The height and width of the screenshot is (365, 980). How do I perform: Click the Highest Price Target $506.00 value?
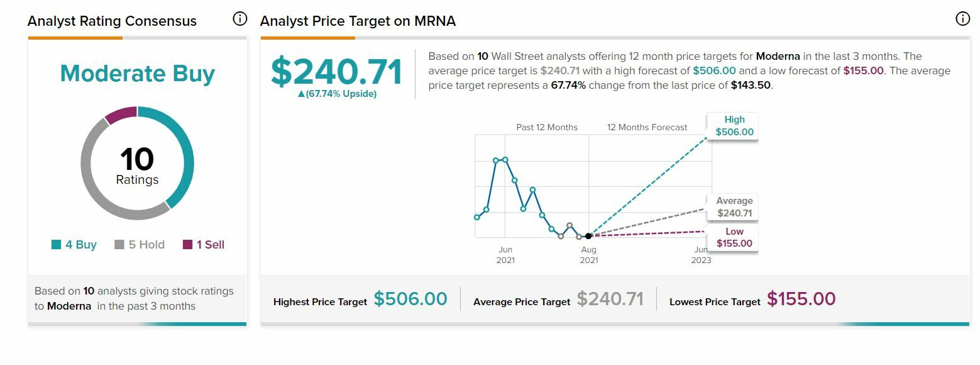click(410, 299)
